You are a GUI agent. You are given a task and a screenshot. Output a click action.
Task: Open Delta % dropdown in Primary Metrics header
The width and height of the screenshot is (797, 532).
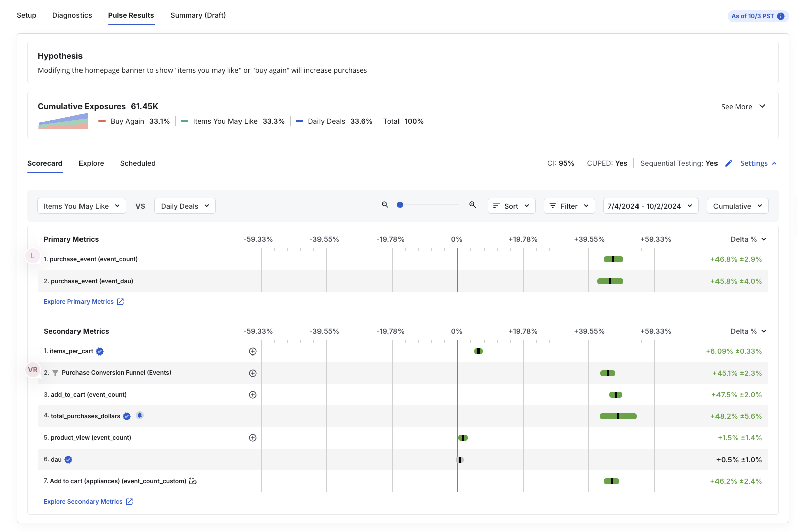(x=748, y=239)
